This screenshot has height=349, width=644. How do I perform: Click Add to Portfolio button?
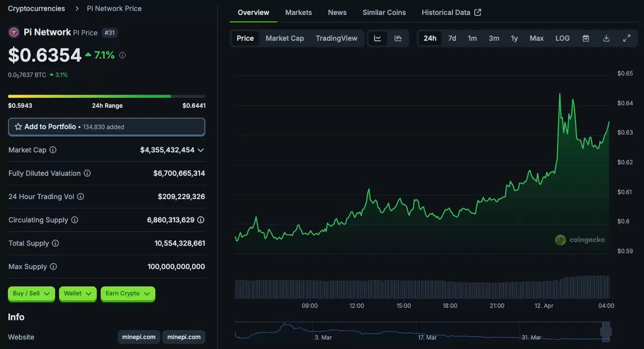click(107, 127)
